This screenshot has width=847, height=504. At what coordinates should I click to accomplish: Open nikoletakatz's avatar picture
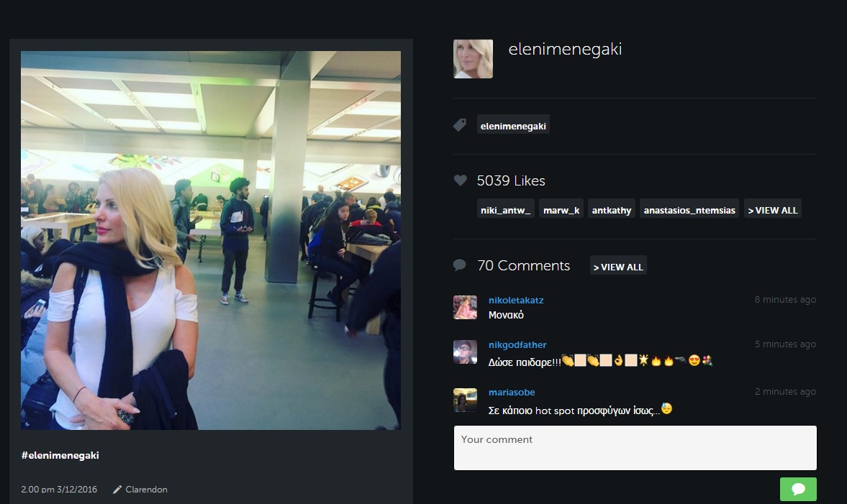pyautogui.click(x=465, y=308)
